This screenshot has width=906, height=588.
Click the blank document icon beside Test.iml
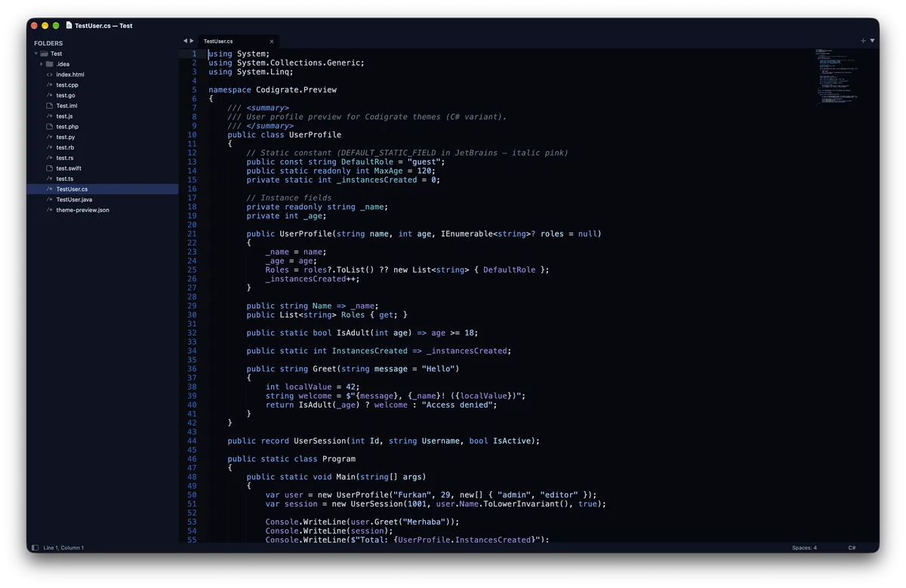coord(50,106)
